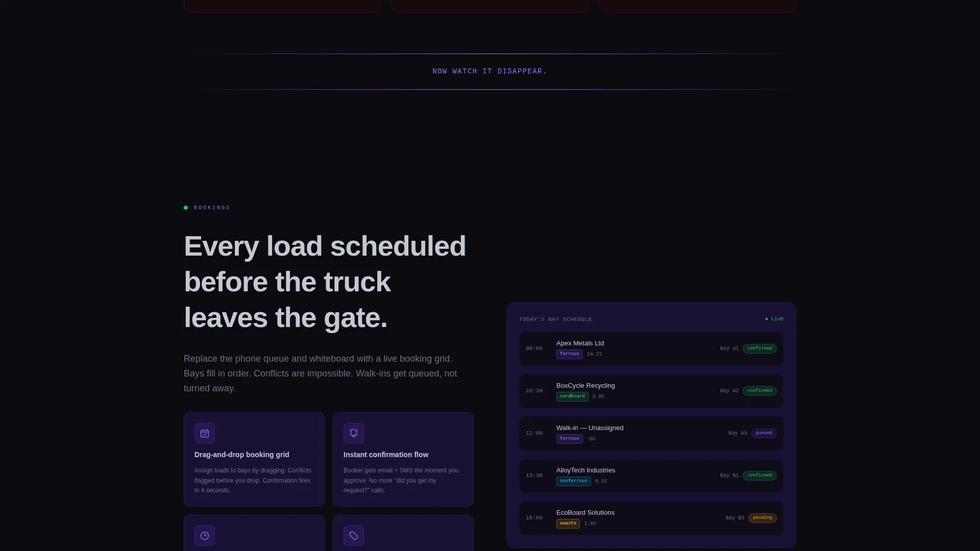The height and width of the screenshot is (551, 980).
Task: Open the Apex Metals Ltd schedule row
Action: click(651, 348)
